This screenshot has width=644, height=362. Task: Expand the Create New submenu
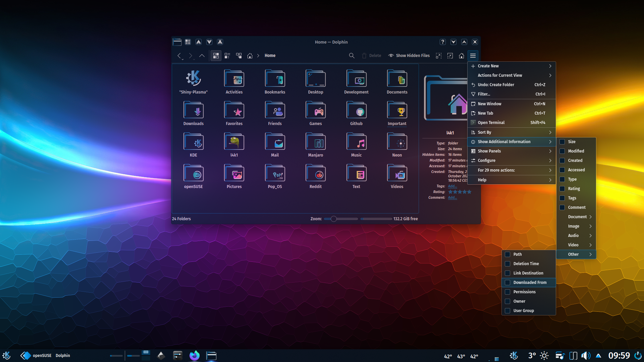(512, 66)
